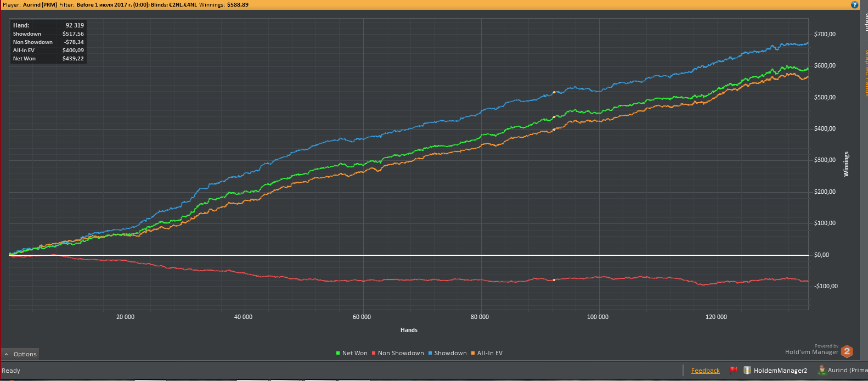Click the blue help question mark icon
This screenshot has height=381, width=868.
click(x=854, y=4)
